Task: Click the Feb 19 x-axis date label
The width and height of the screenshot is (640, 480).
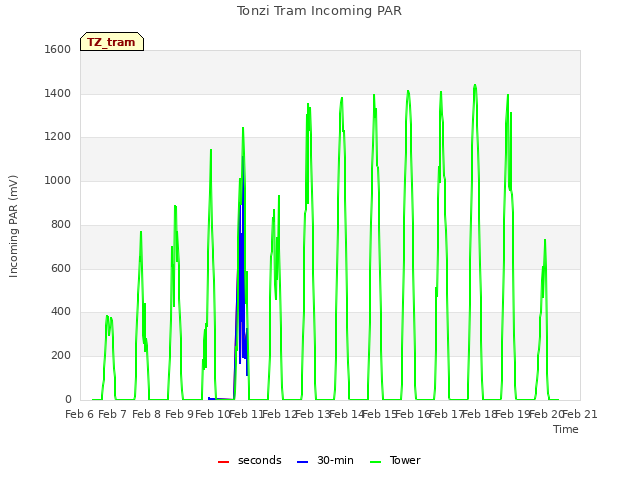Action: [x=513, y=414]
